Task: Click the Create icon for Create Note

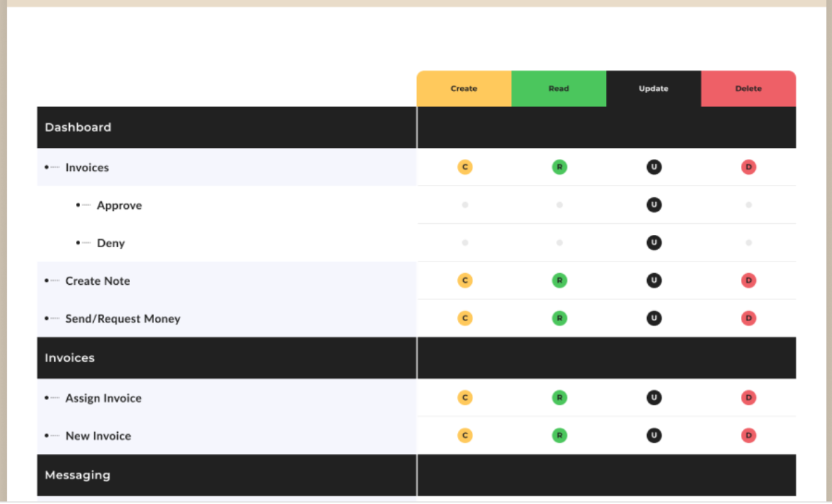Action: point(465,281)
